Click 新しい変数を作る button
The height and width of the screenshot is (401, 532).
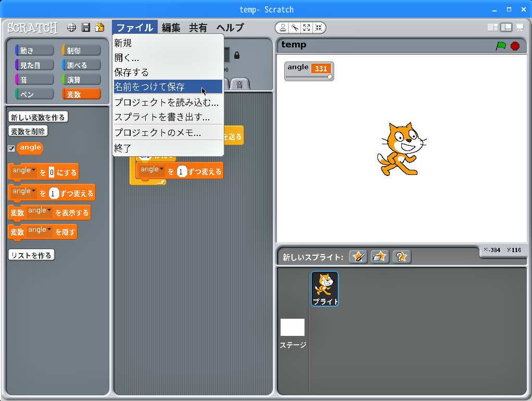38,117
